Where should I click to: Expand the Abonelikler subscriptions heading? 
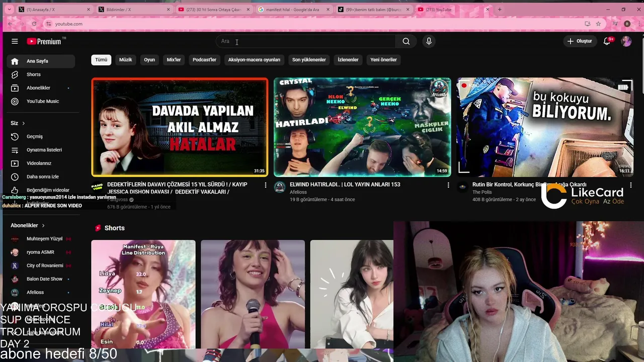click(28, 225)
